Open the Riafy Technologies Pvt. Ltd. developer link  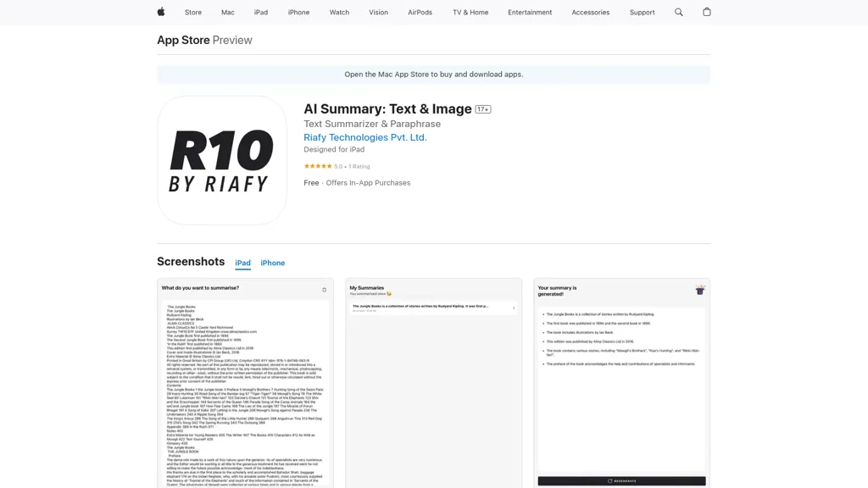[364, 136]
